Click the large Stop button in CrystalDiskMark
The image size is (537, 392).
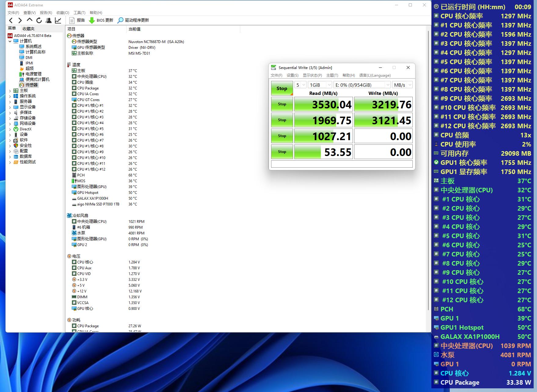(x=282, y=89)
